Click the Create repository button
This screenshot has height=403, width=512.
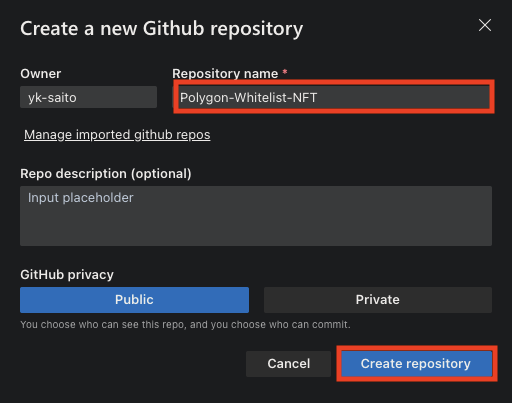pyautogui.click(x=416, y=364)
